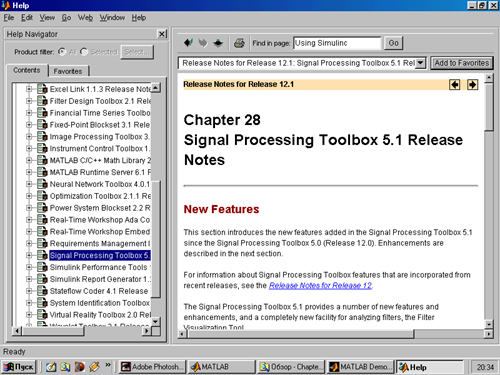Select the Selected product filter radio button
The width and height of the screenshot is (500, 375).
84,52
